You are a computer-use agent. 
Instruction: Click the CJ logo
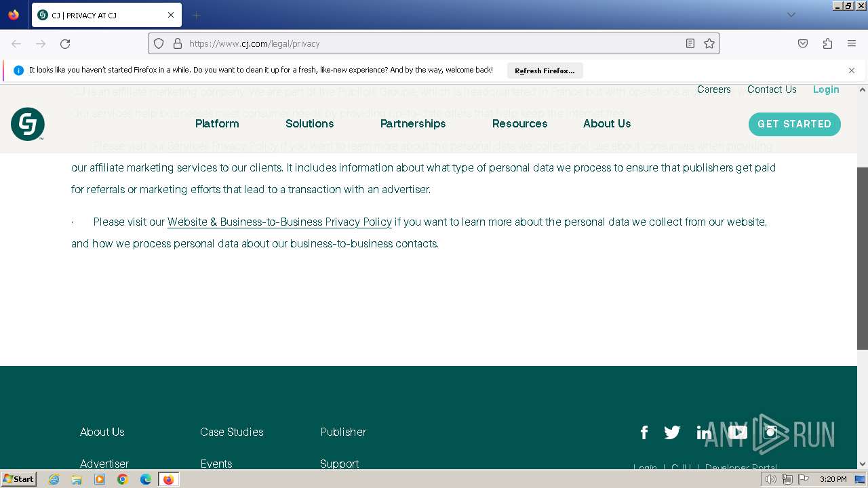click(28, 124)
